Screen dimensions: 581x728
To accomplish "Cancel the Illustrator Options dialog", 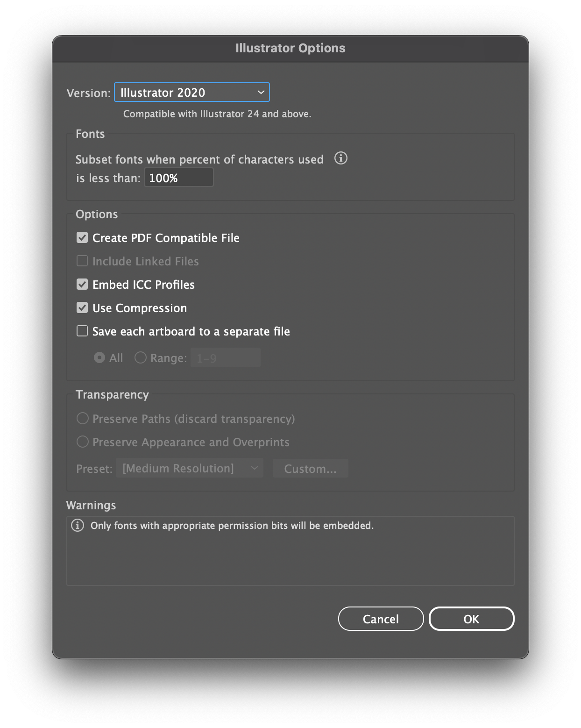I will (381, 619).
